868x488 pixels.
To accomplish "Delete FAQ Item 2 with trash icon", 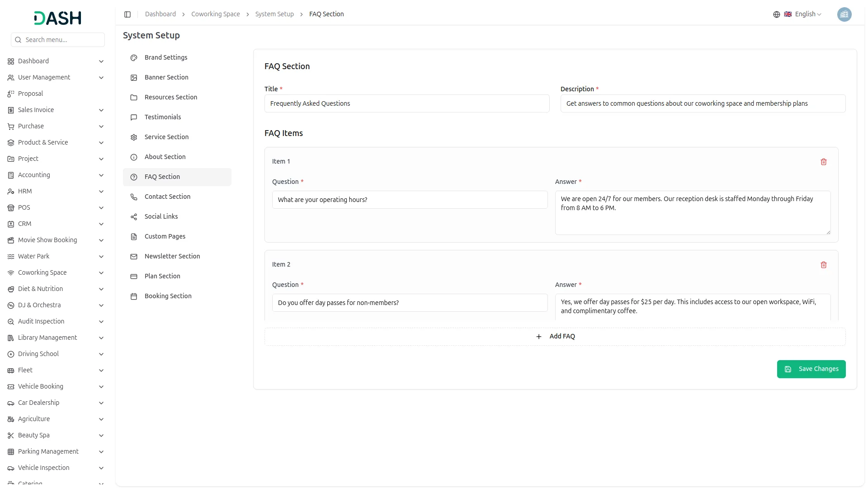I will tap(823, 265).
